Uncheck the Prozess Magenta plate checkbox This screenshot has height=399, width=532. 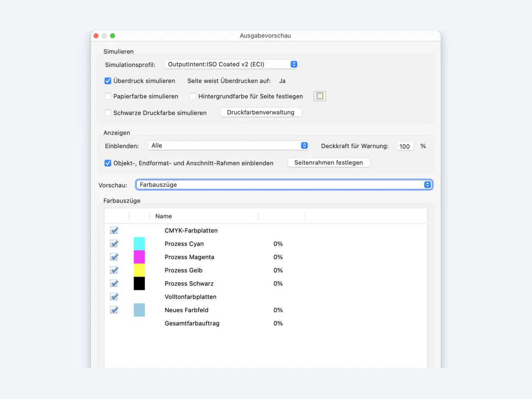pos(114,257)
